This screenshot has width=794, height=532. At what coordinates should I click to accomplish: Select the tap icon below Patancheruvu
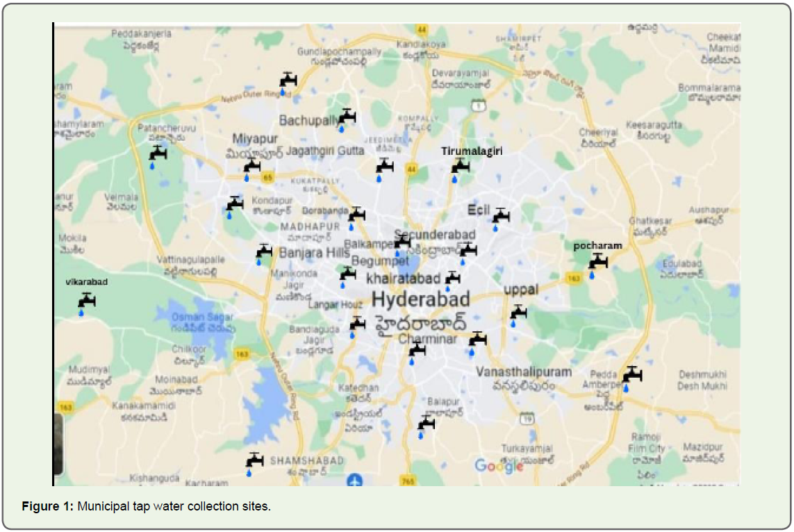click(158, 156)
